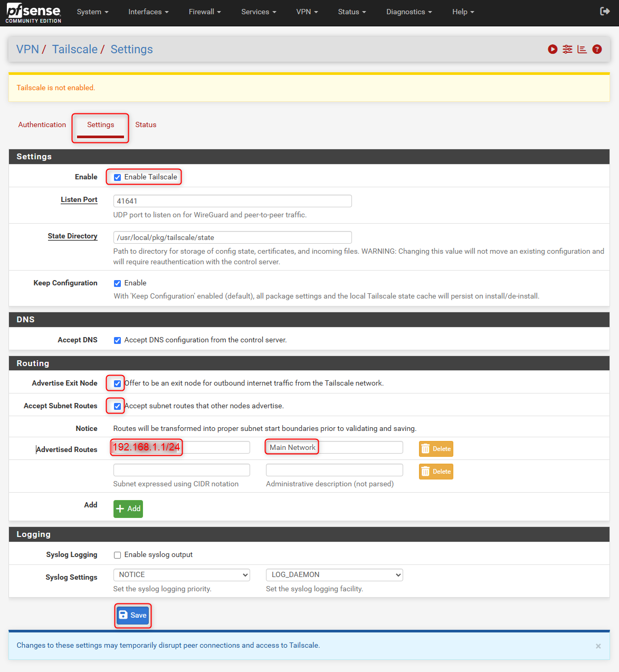Click the Listen Port label

(x=79, y=199)
